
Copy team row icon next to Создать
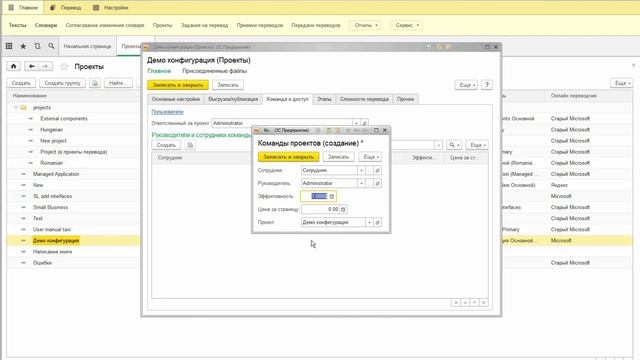(190, 145)
